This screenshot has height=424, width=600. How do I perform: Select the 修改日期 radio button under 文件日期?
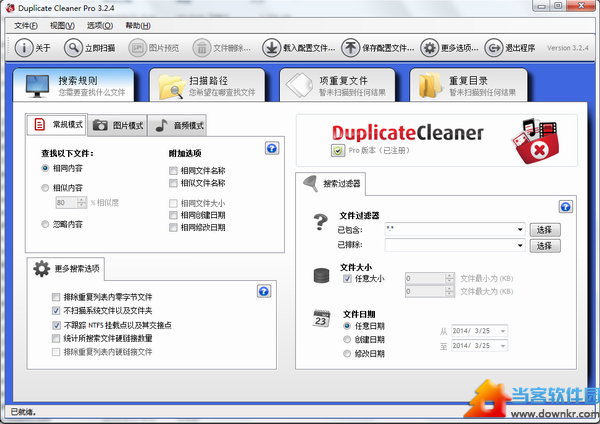click(x=347, y=354)
